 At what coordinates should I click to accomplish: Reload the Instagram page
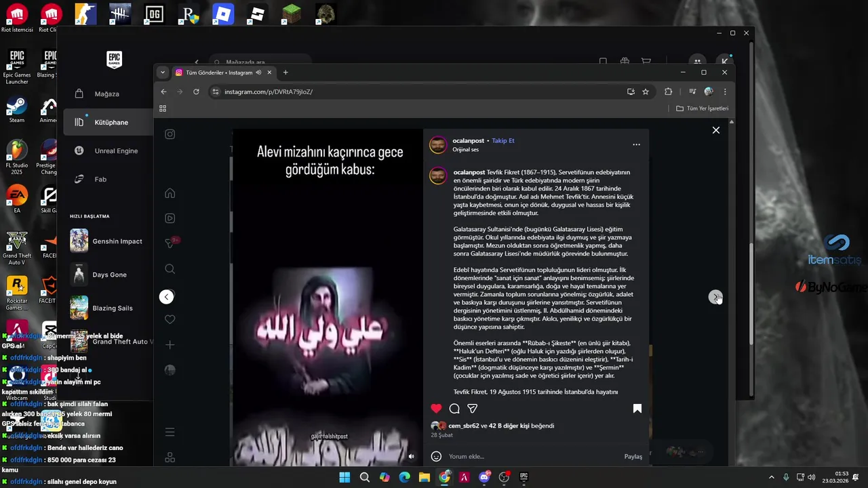coord(196,91)
